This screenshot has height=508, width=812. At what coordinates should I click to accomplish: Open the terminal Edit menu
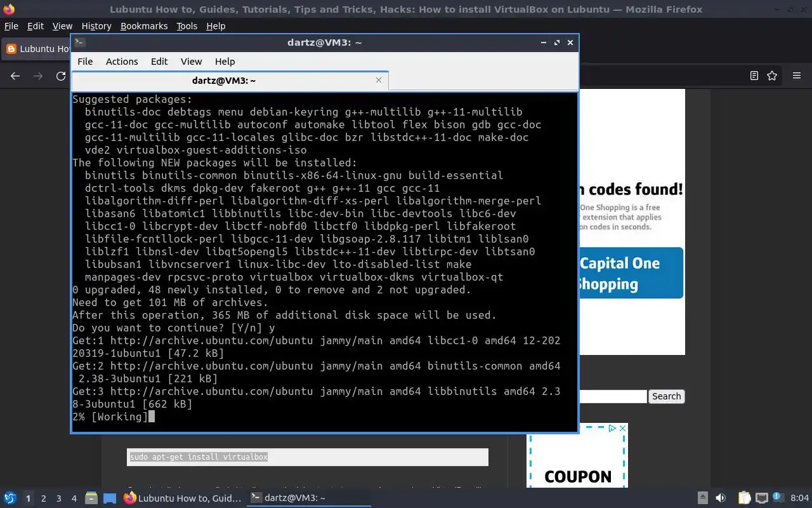click(x=159, y=62)
